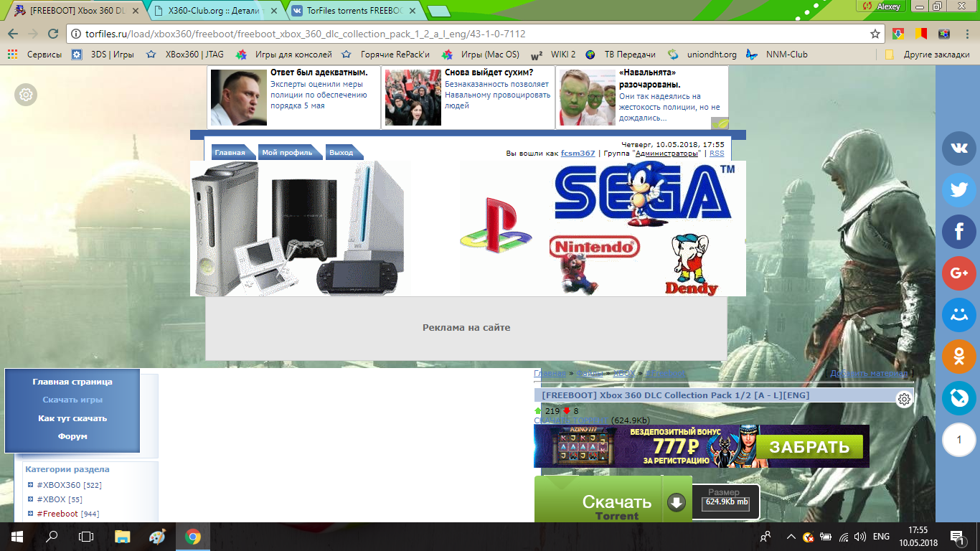Click the red downvote arrow
This screenshot has width=980, height=551.
567,411
